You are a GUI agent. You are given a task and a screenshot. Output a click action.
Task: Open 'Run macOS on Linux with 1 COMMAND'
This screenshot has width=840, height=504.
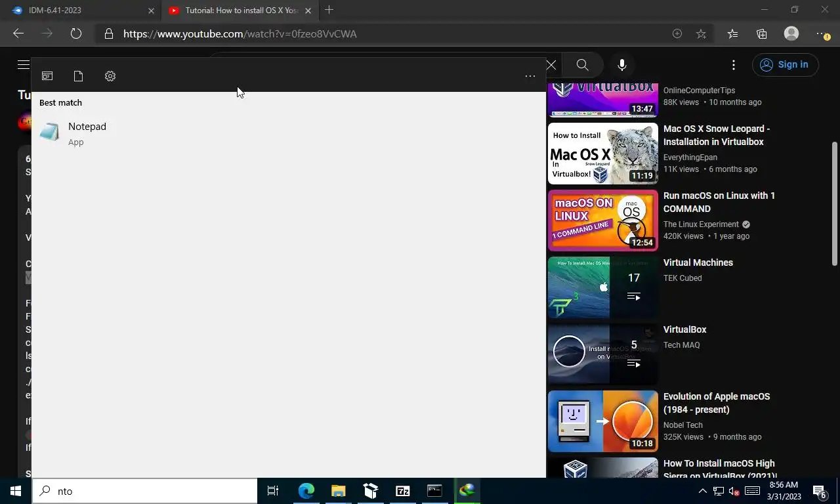click(x=719, y=202)
